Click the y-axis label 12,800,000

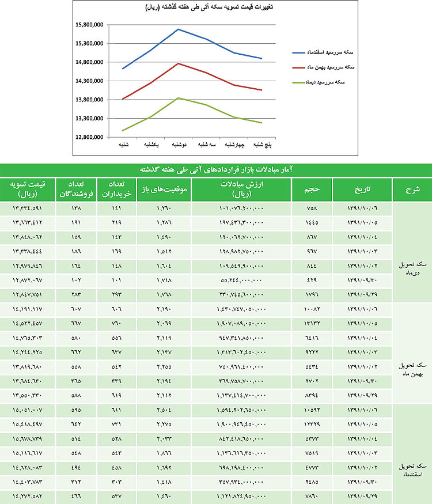point(89,137)
